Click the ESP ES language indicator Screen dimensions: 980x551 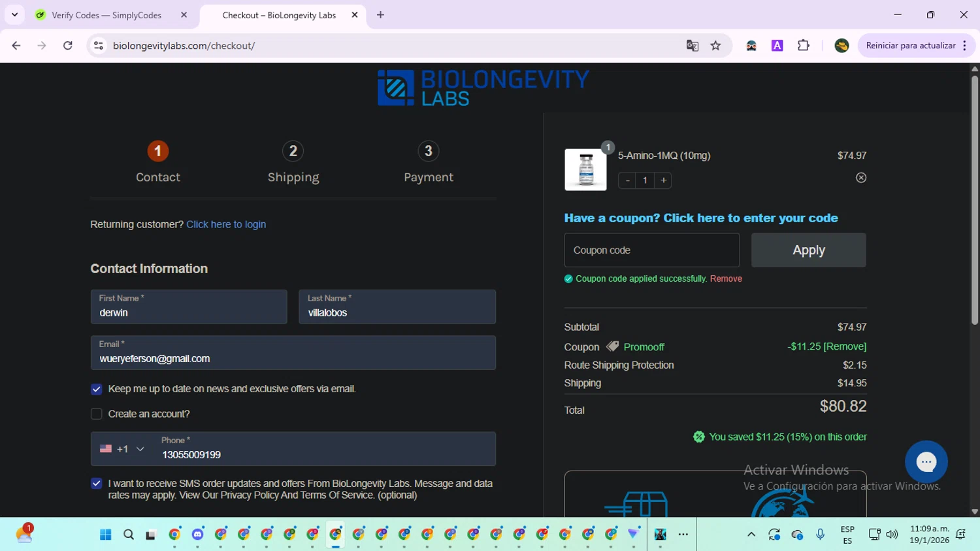click(847, 535)
